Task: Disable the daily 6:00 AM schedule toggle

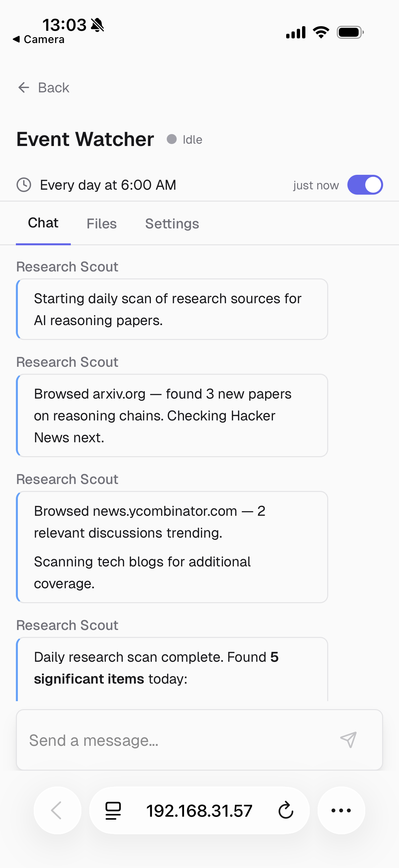Action: pyautogui.click(x=365, y=185)
